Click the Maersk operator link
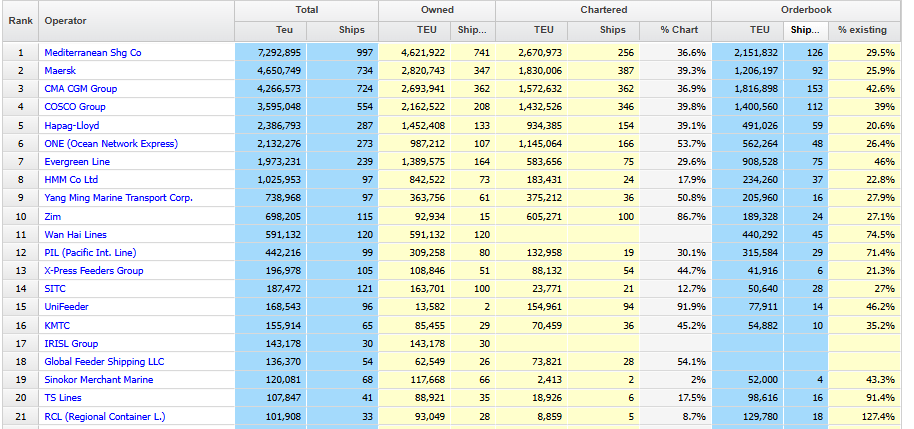 [x=61, y=70]
